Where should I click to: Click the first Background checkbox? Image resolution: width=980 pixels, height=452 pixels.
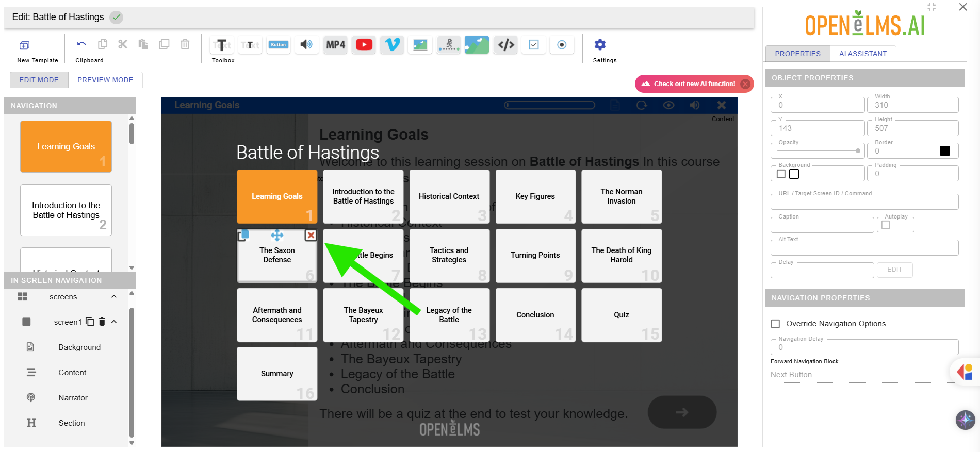point(781,174)
